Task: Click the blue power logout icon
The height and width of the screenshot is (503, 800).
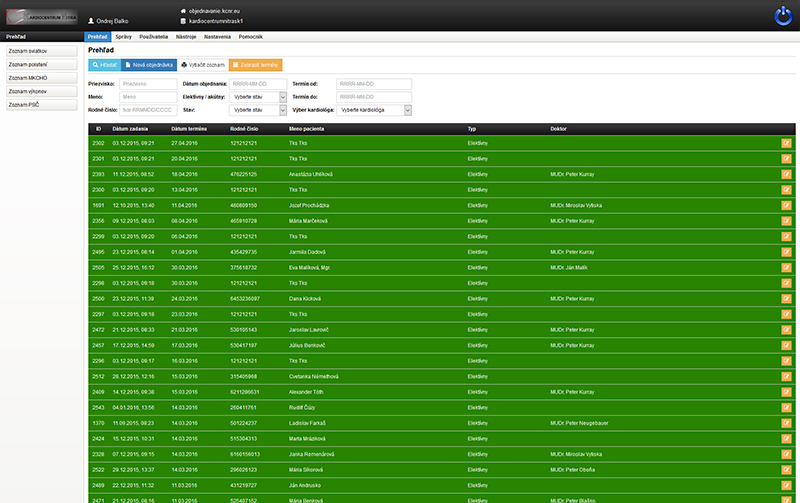Action: [783, 16]
